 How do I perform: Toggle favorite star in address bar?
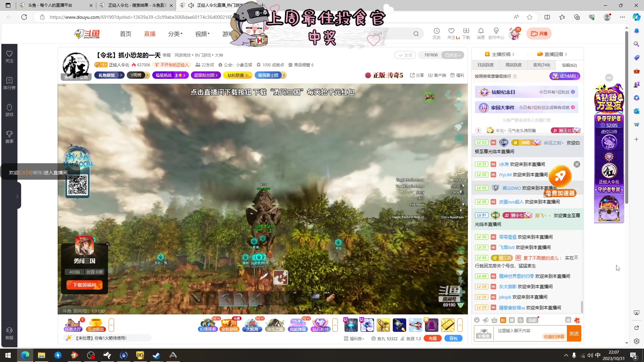pos(530,17)
